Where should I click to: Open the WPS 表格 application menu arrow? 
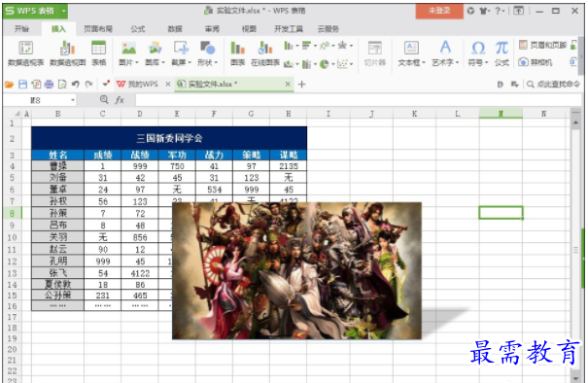64,11
